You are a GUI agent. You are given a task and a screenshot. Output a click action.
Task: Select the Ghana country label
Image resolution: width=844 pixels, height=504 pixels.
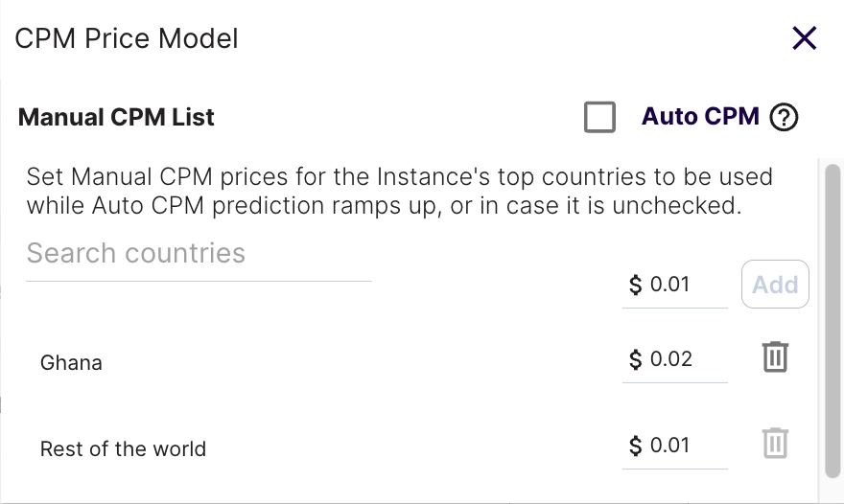pyautogui.click(x=71, y=363)
